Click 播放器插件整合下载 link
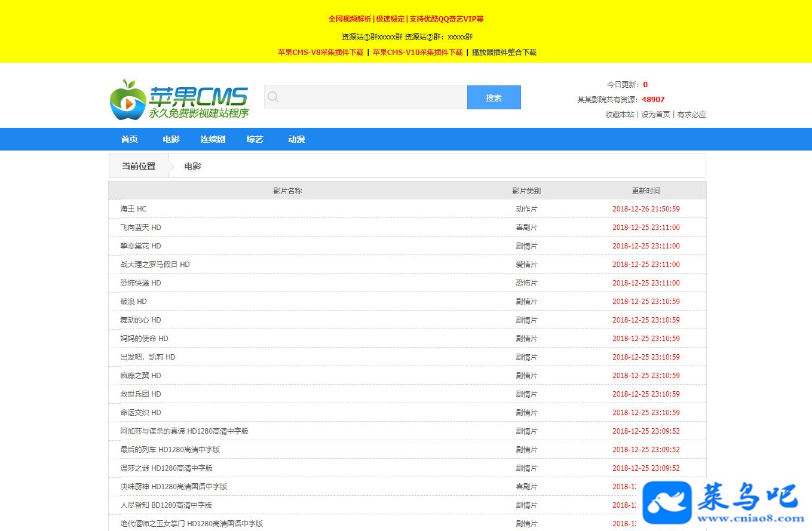Screen dimensions: 812x531 (x=504, y=53)
